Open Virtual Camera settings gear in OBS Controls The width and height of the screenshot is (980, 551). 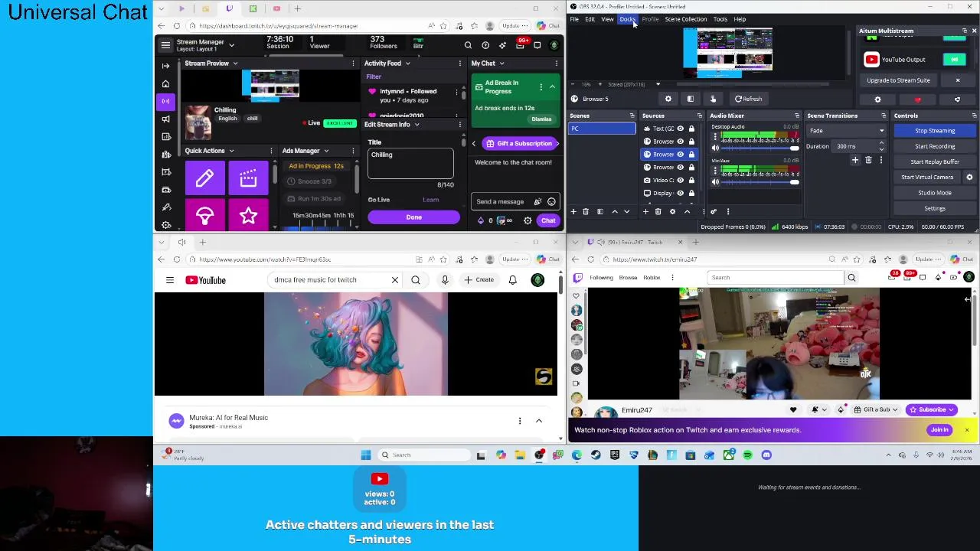pyautogui.click(x=969, y=177)
